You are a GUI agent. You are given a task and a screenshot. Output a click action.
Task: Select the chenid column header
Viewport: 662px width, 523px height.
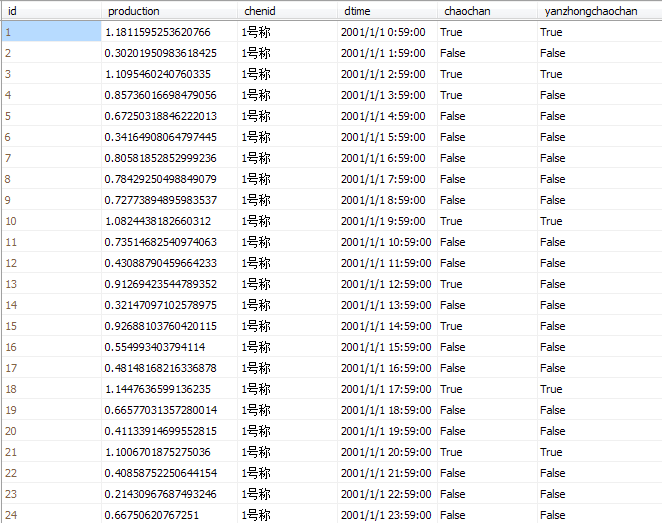[x=287, y=11]
